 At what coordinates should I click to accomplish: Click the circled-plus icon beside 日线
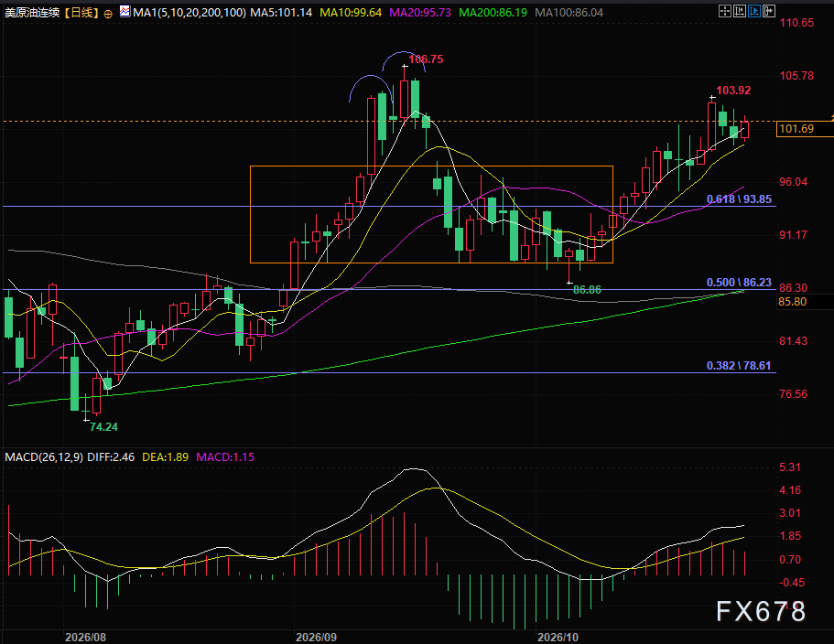pyautogui.click(x=108, y=14)
